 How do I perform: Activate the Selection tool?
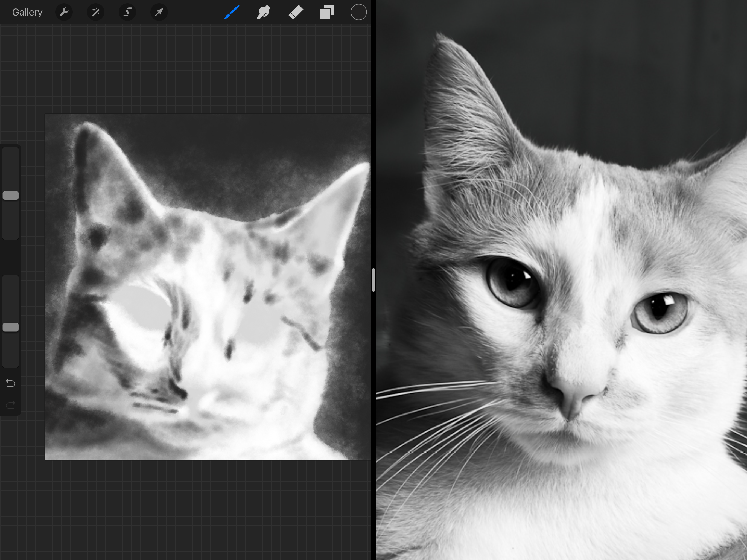[127, 13]
